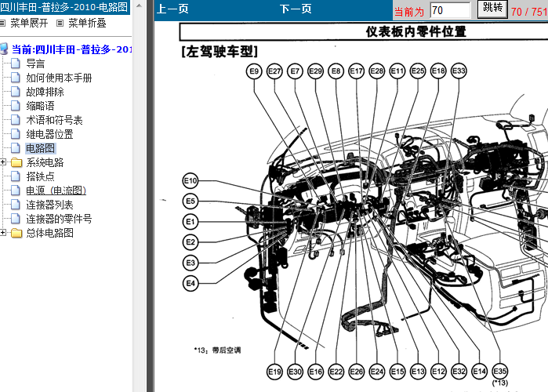Open the 故障排除 entry
The height and width of the screenshot is (392, 548).
coord(45,92)
